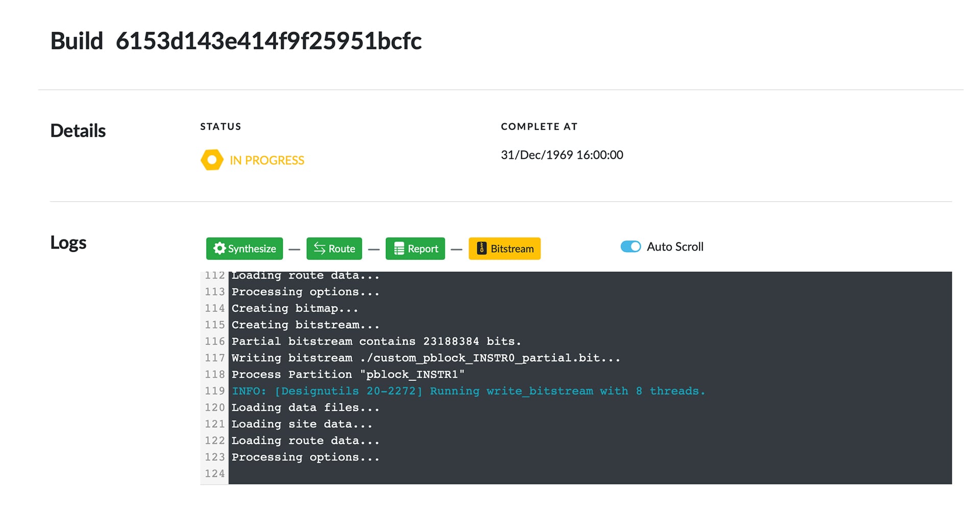Click the gear icon on Synthesize stage
Image resolution: width=980 pixels, height=511 pixels.
pyautogui.click(x=219, y=249)
